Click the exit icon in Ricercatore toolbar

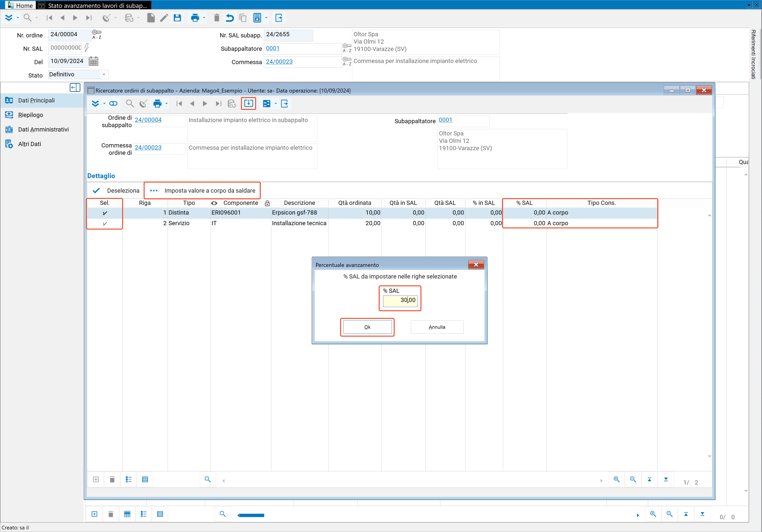click(x=284, y=104)
